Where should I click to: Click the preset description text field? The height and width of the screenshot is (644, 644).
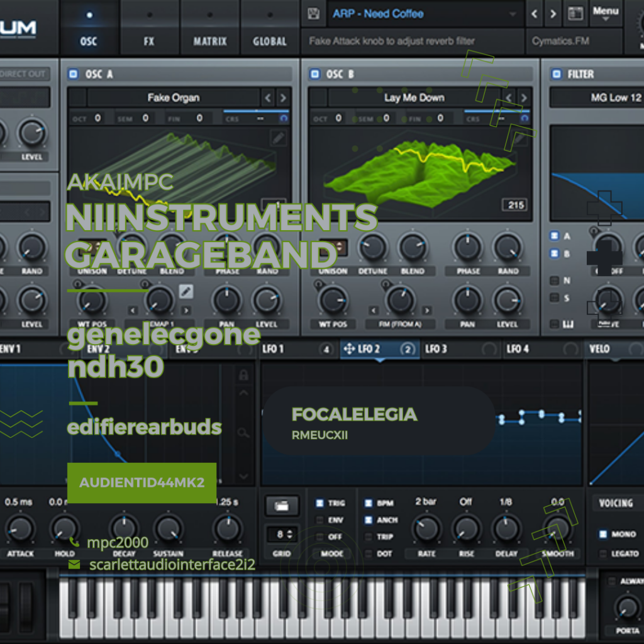pyautogui.click(x=413, y=41)
